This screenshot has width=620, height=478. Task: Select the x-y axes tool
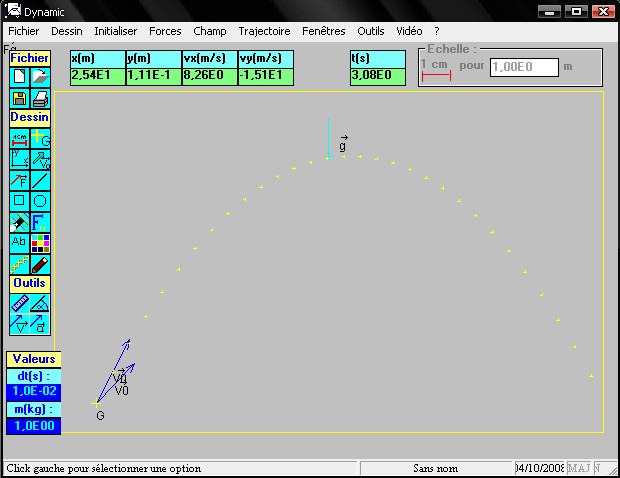(x=19, y=159)
